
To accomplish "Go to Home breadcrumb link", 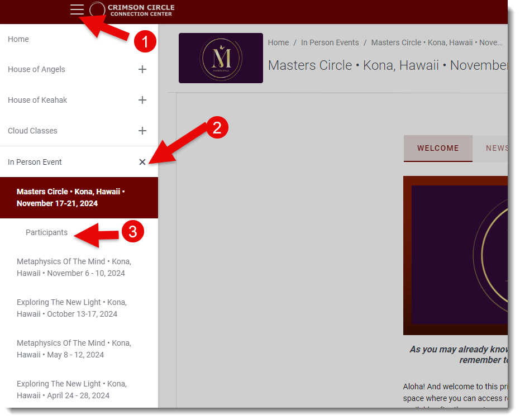I will point(278,42).
